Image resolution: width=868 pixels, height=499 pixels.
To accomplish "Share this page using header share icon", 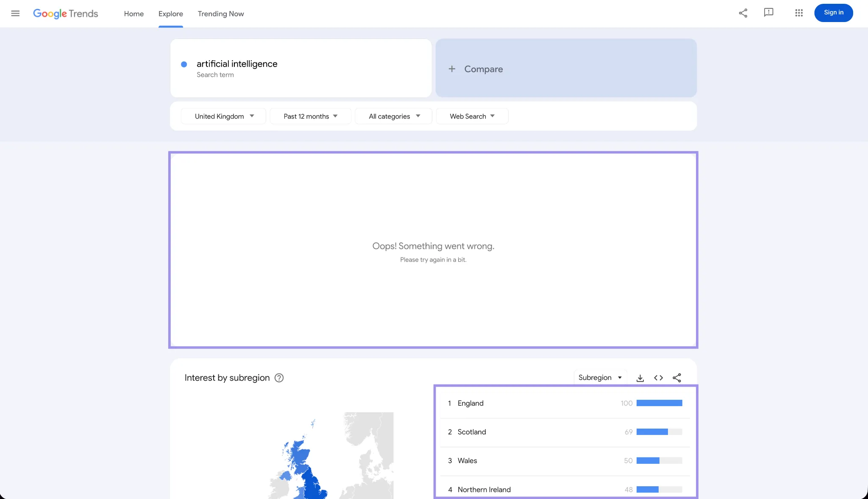I will [743, 13].
